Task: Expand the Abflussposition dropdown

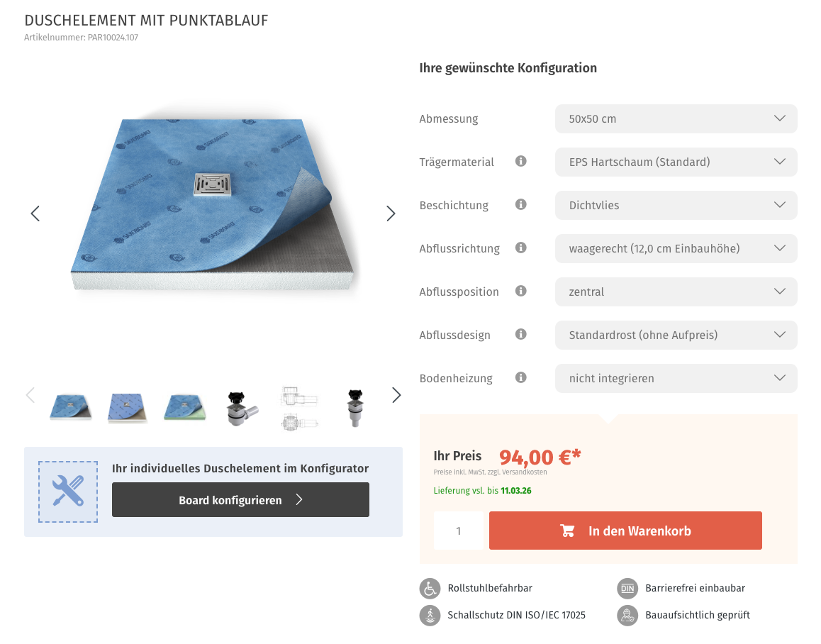Action: [x=676, y=292]
